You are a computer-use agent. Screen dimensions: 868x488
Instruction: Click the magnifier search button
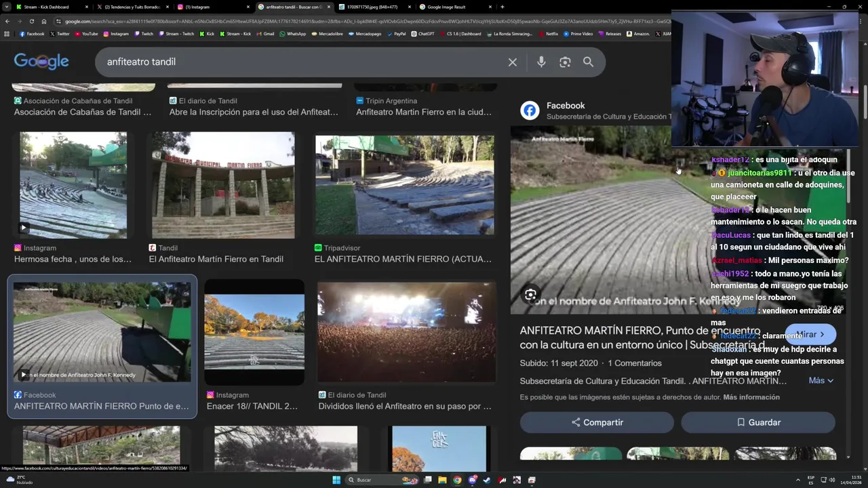click(588, 62)
